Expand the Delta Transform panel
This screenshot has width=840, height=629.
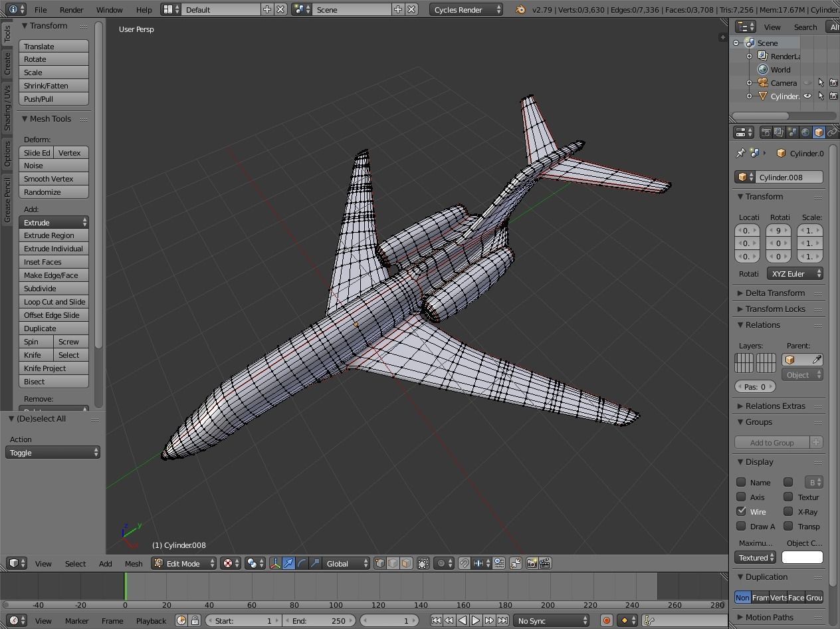click(x=775, y=293)
